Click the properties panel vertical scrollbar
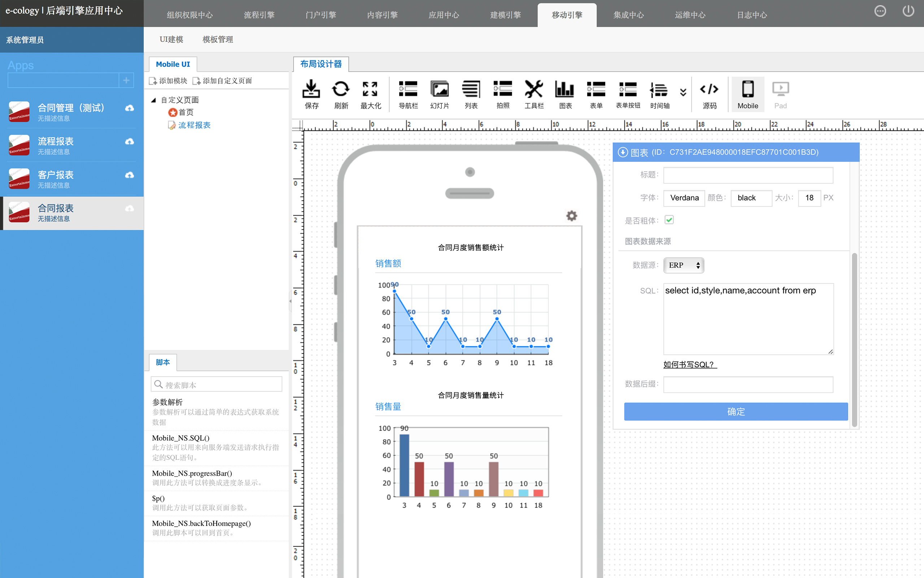Screen dimensions: 924x578 854,340
